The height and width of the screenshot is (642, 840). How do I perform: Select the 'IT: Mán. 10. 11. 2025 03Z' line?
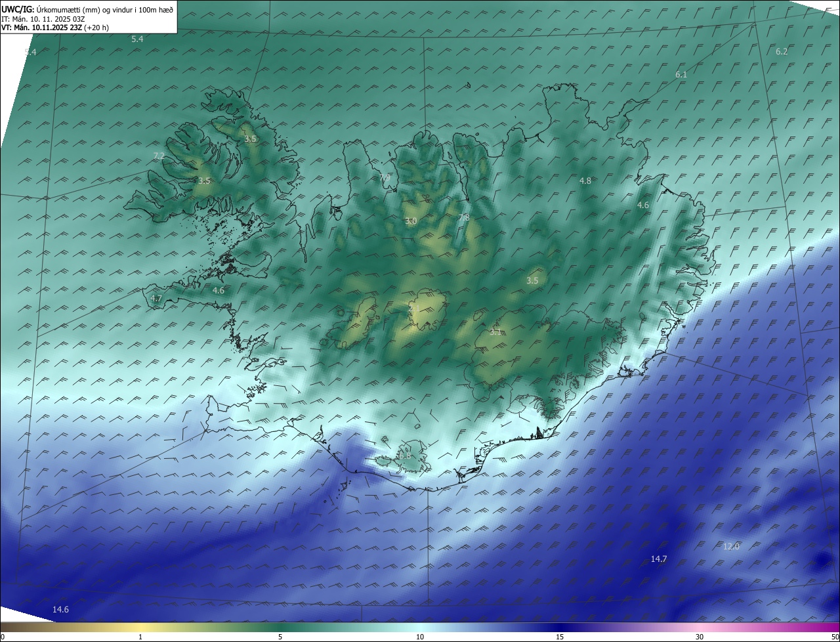coord(43,18)
